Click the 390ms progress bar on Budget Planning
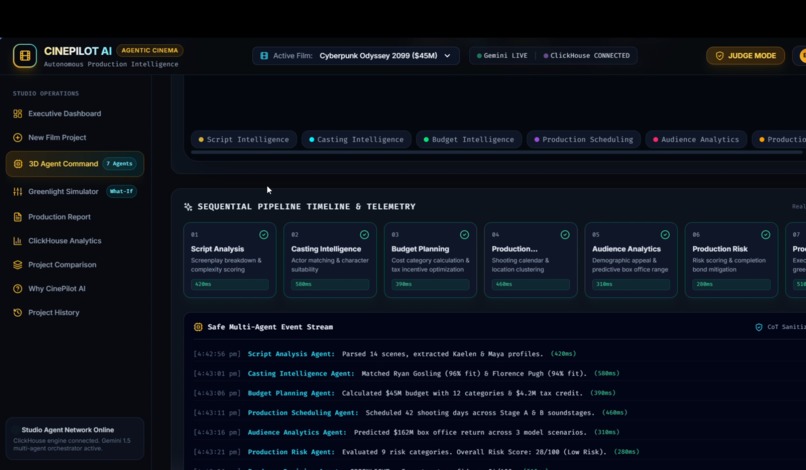The height and width of the screenshot is (470, 806). [x=430, y=284]
